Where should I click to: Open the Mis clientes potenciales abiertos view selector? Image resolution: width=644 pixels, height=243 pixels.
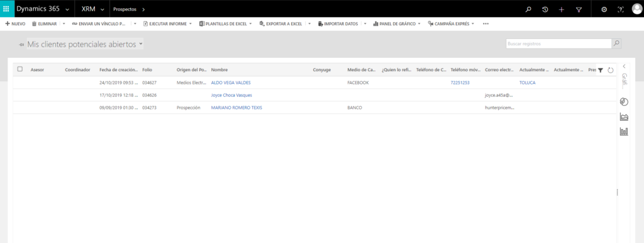[85, 44]
